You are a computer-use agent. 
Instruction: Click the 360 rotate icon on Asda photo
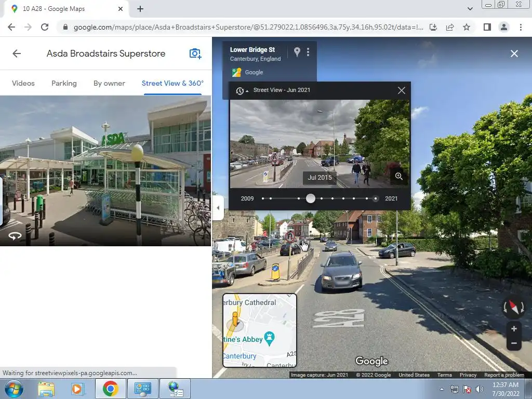[15, 236]
